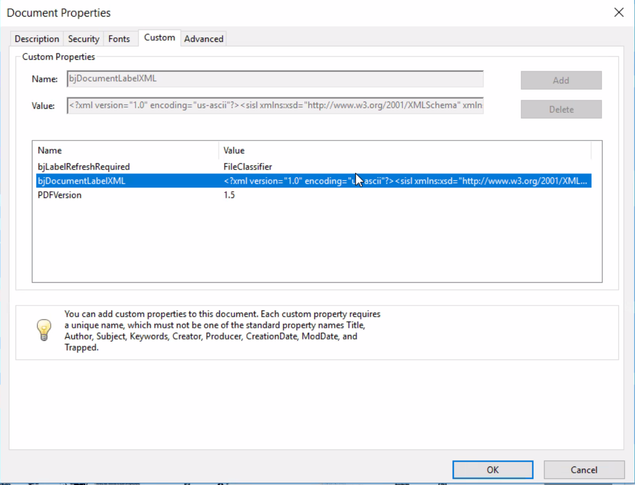This screenshot has width=635, height=485.
Task: Open the Security tab
Action: [83, 39]
